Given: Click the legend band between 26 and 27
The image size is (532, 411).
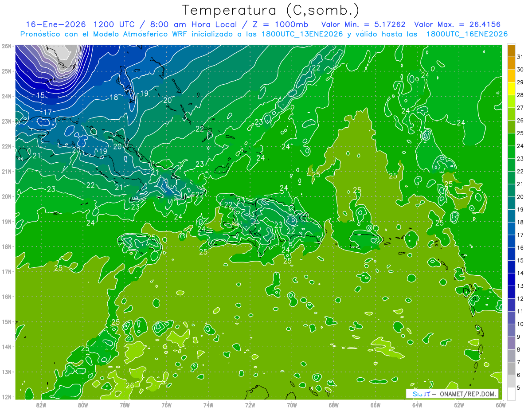Looking at the screenshot, I should point(511,114).
